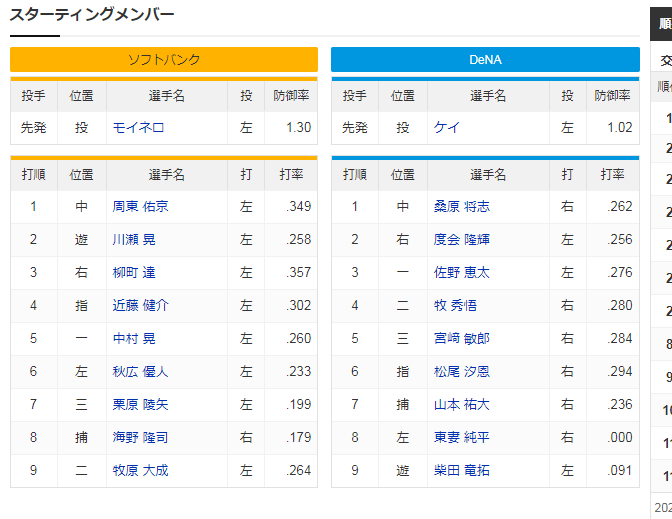Image resolution: width=672 pixels, height=519 pixels.
Task: Select 近藤 健介's .302 batting average
Action: (298, 306)
